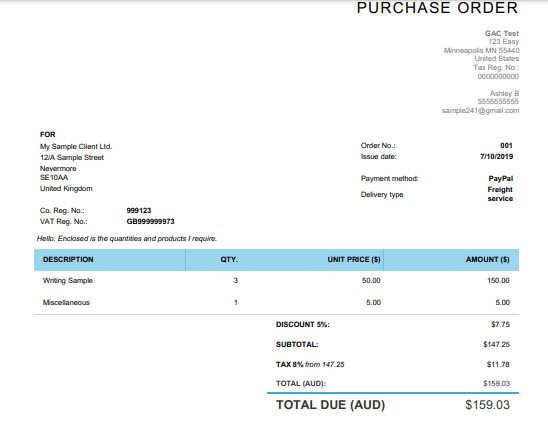Screen dimensions: 548x436
Task: Click VAT number GB999999973
Action: click(x=150, y=221)
